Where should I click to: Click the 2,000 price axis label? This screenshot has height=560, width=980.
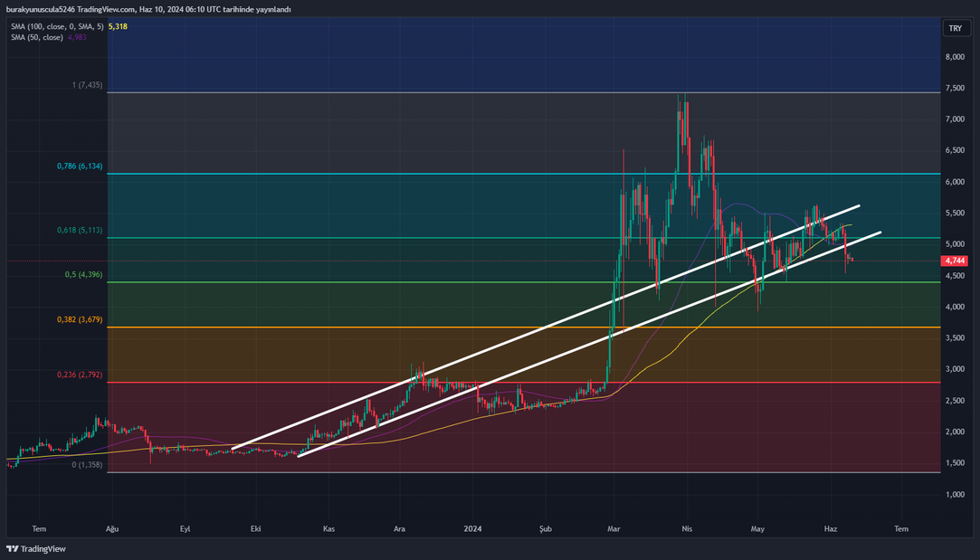point(955,432)
